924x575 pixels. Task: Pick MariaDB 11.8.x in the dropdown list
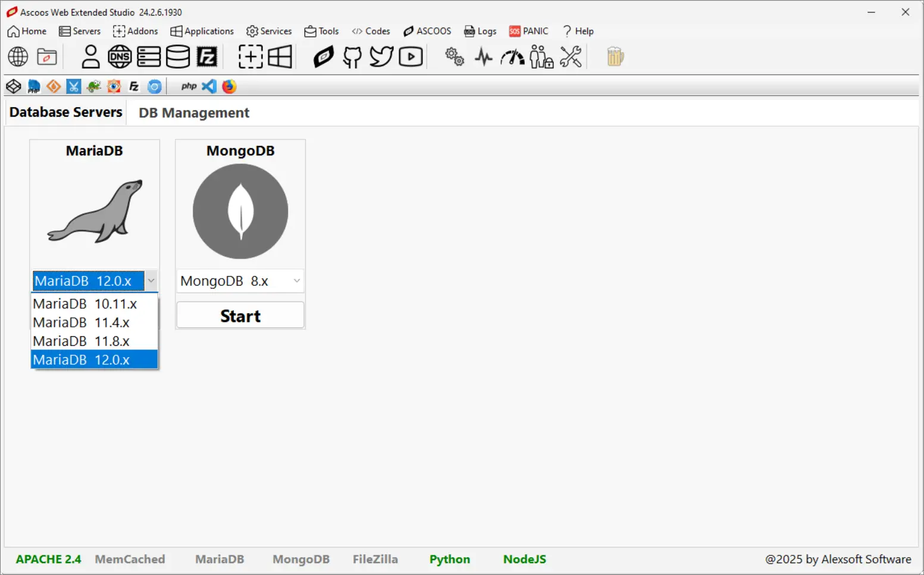click(x=94, y=341)
